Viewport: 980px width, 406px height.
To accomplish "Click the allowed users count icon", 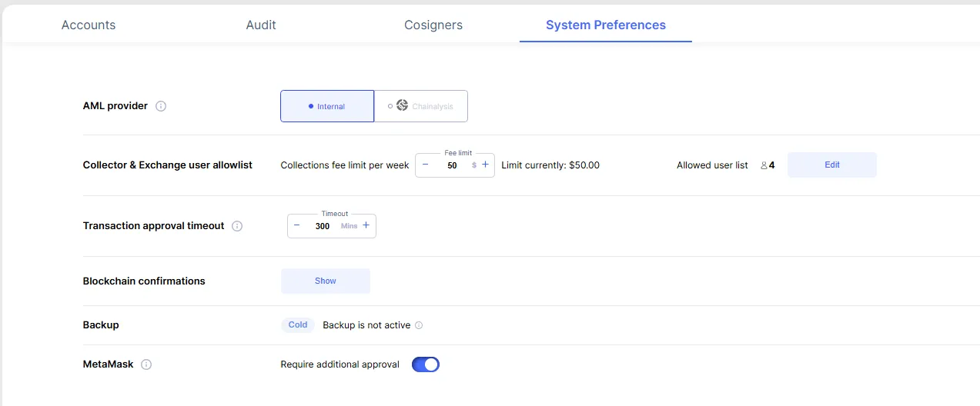I will tap(764, 165).
